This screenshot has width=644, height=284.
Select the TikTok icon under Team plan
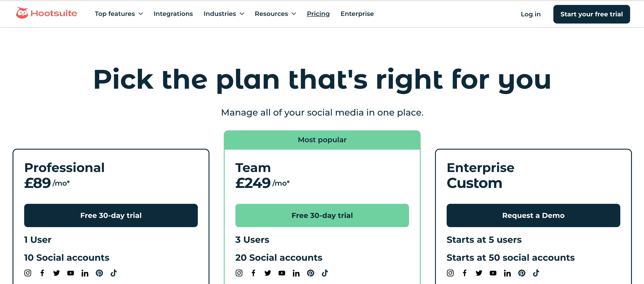tap(325, 273)
